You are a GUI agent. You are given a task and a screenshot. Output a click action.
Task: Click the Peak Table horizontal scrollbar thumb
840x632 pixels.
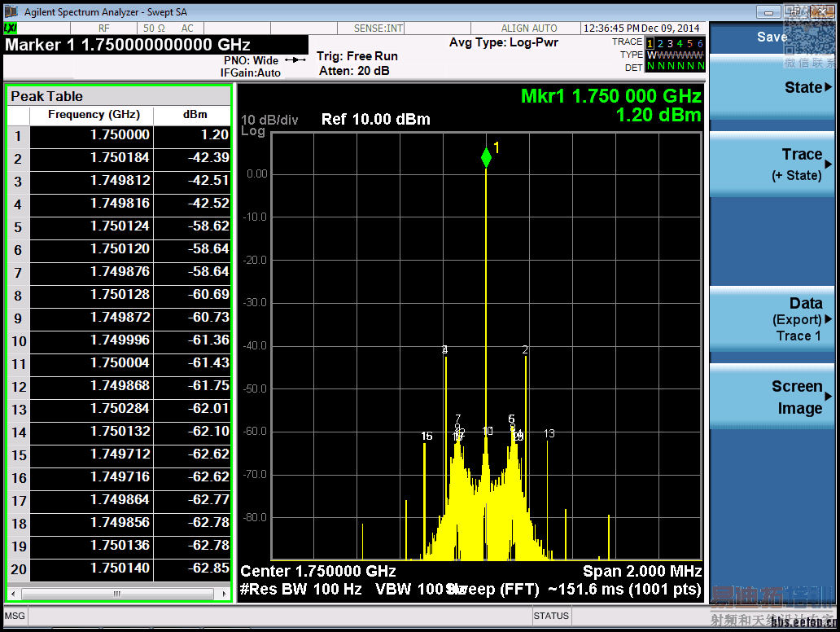(x=116, y=594)
